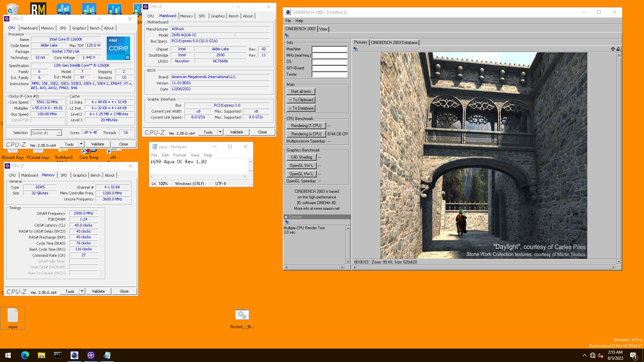Image resolution: width=644 pixels, height=362 pixels.
Task: Click To Database button in Cinebench
Action: (x=301, y=108)
